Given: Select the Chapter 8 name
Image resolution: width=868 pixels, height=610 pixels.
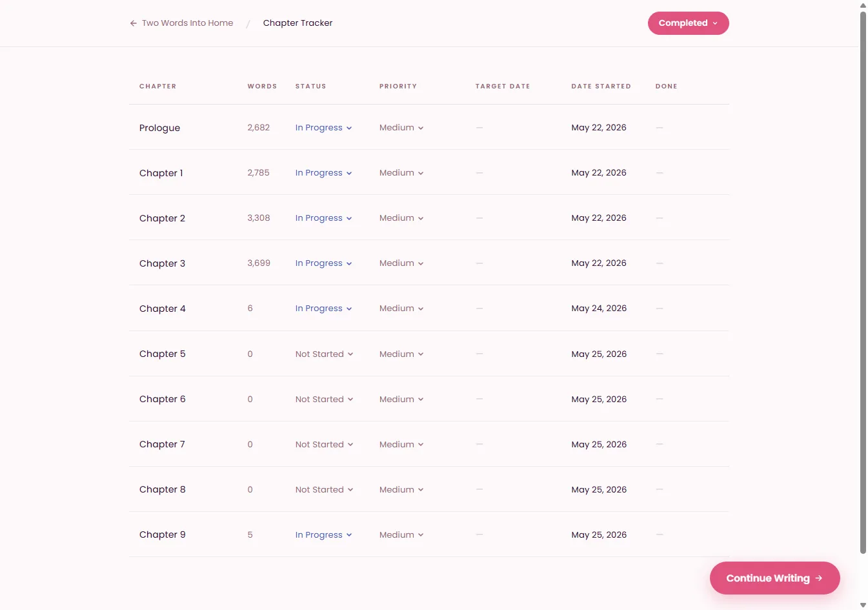Looking at the screenshot, I should click(162, 490).
